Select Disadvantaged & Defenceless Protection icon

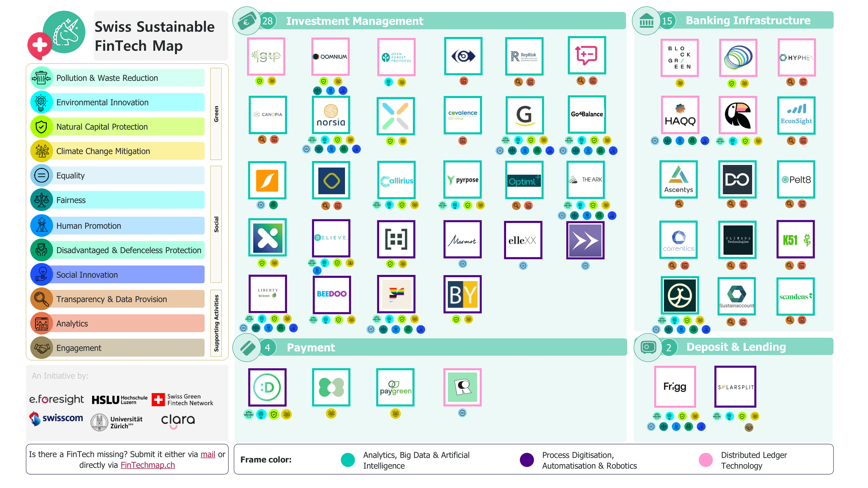[41, 250]
